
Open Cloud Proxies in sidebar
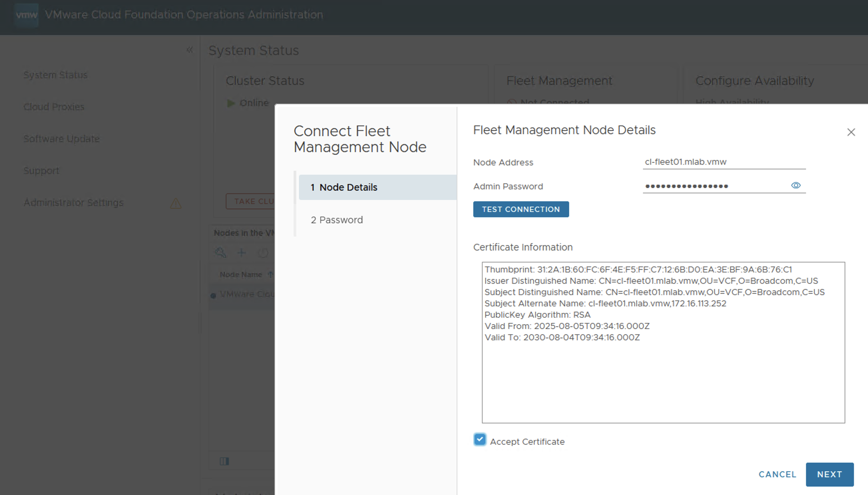click(54, 107)
